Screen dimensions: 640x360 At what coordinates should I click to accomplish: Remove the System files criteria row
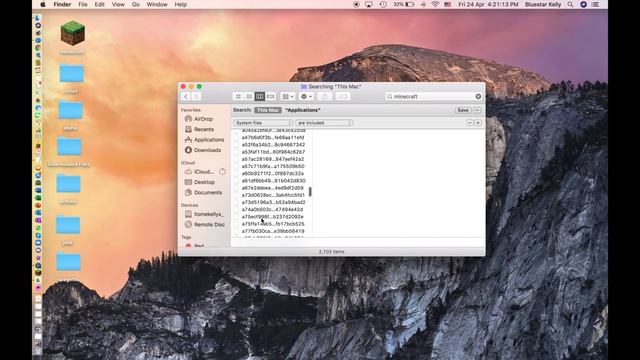click(x=470, y=123)
